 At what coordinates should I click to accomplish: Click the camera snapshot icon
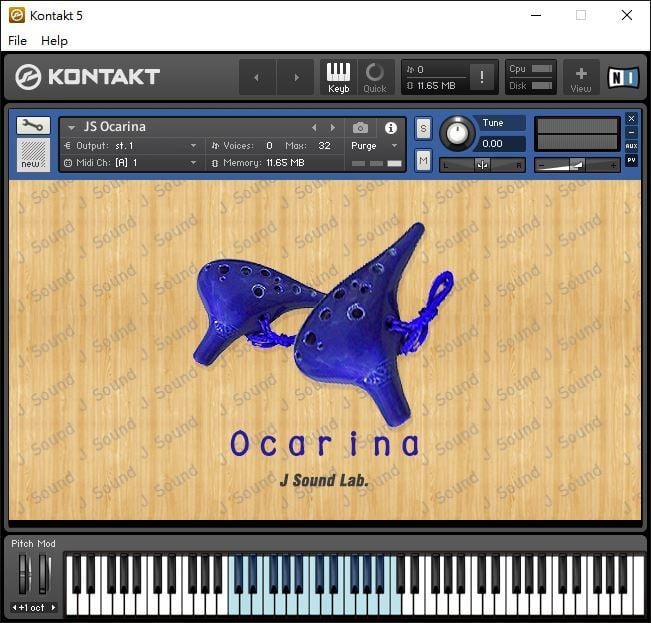point(360,128)
